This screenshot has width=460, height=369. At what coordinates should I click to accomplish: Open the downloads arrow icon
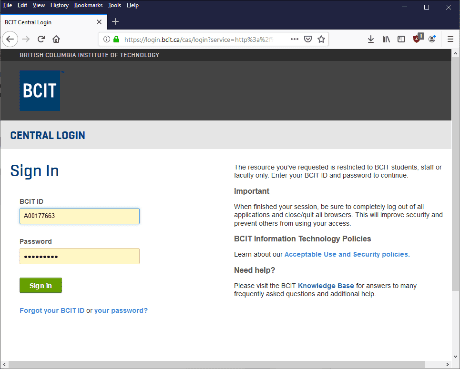click(x=371, y=39)
